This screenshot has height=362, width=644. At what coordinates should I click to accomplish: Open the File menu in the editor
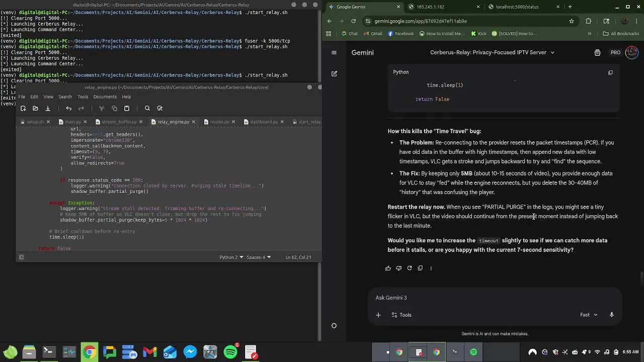(x=22, y=97)
